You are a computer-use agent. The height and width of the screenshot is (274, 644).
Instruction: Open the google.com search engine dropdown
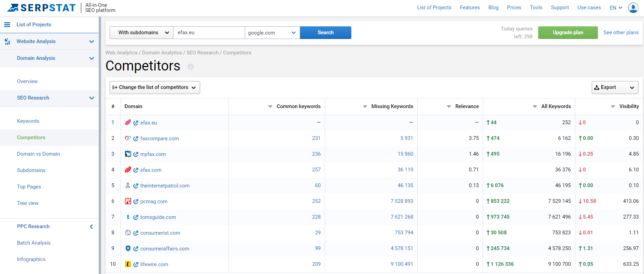tap(272, 32)
